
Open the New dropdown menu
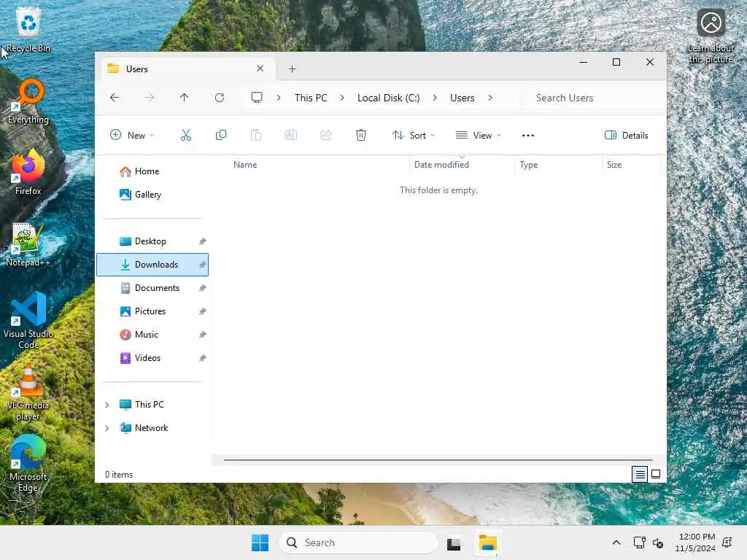click(132, 135)
